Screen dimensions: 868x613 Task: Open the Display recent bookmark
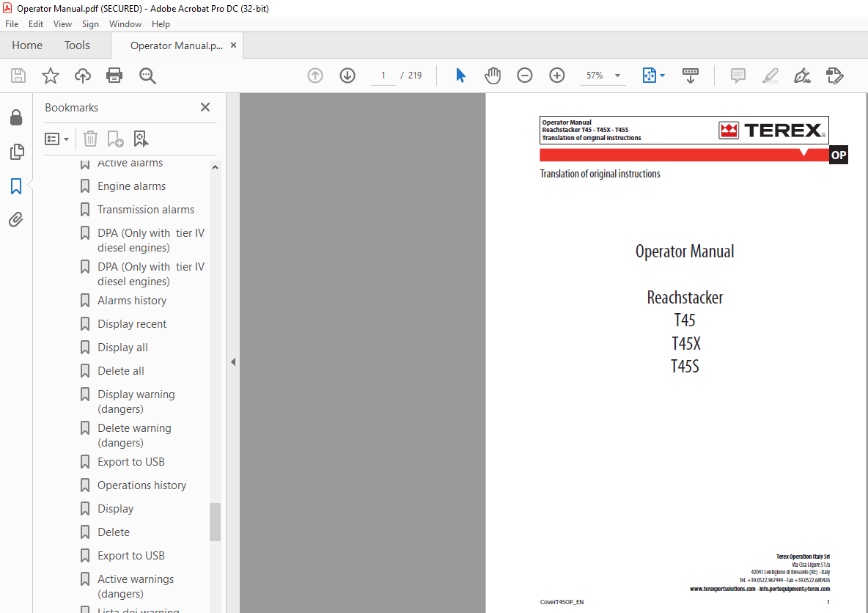coord(132,324)
